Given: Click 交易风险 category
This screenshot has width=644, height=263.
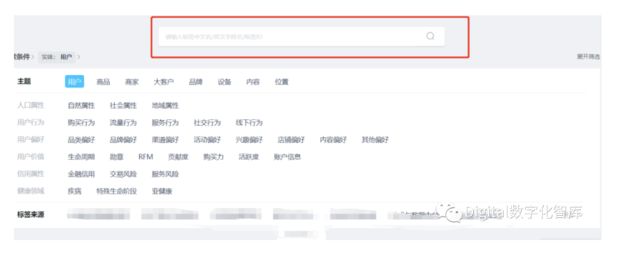Looking at the screenshot, I should click(x=123, y=174).
